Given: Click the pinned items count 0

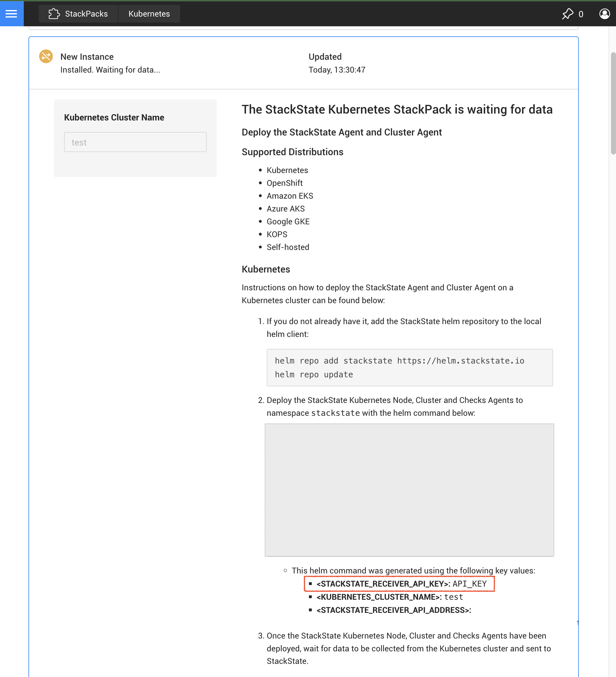Looking at the screenshot, I should tap(581, 14).
